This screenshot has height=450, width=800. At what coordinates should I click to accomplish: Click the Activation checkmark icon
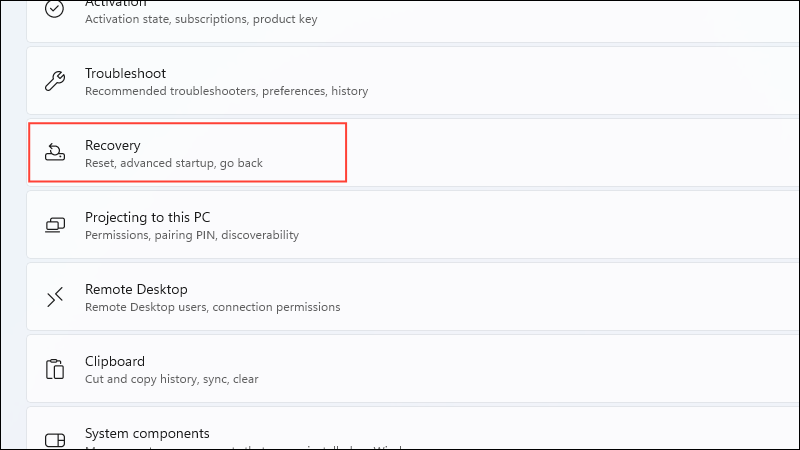(x=55, y=8)
